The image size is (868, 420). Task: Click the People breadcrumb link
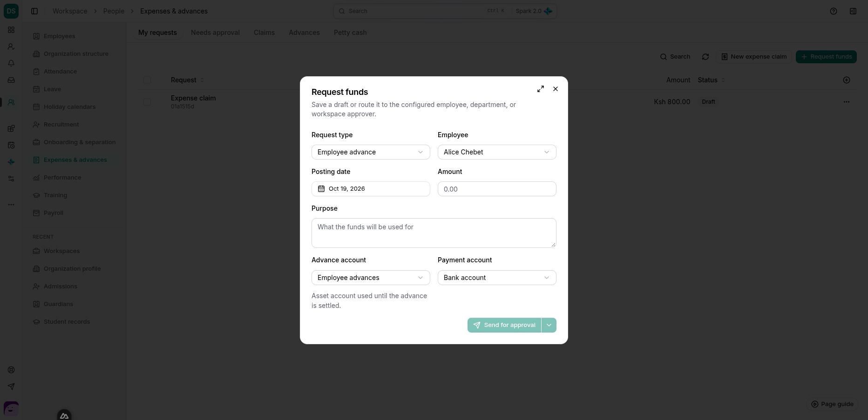coord(114,11)
